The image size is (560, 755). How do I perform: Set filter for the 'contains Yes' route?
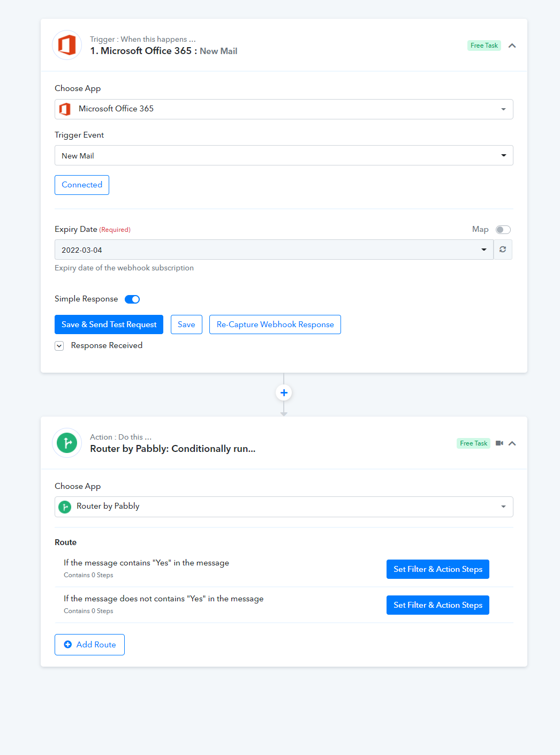point(437,569)
